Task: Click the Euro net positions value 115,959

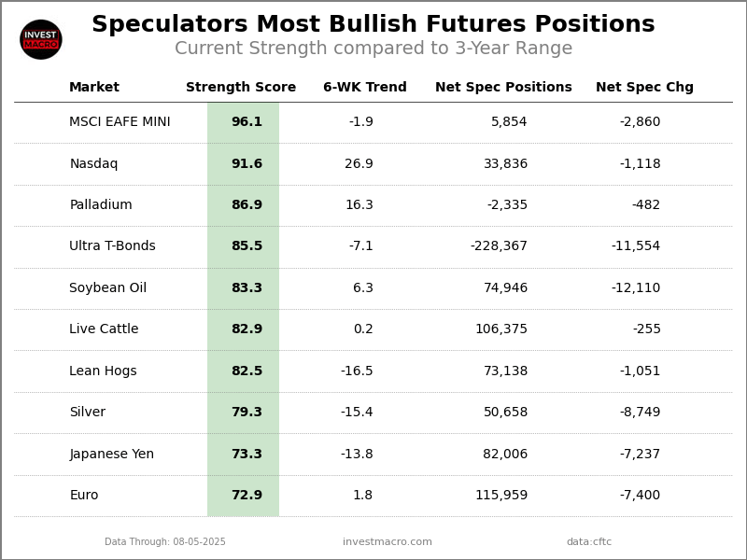Action: (501, 496)
